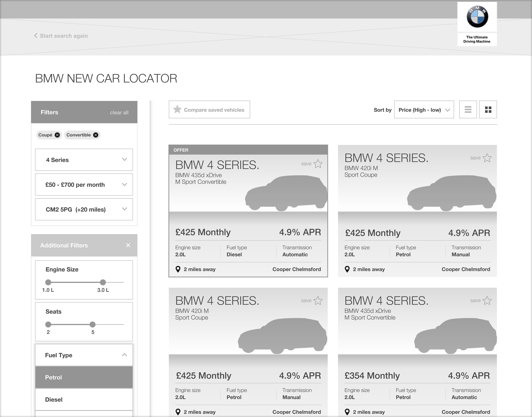
Task: Click Cooper Chelmsford on OFFER card
Action: tap(297, 269)
